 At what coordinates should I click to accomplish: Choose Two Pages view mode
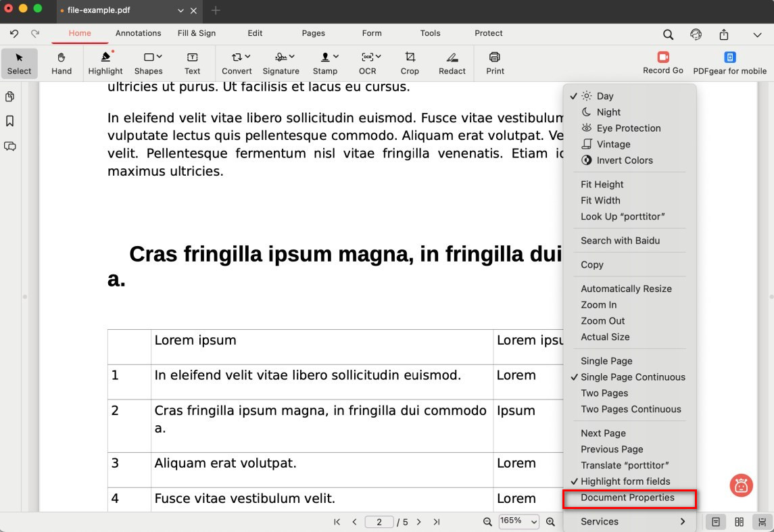[x=604, y=393]
